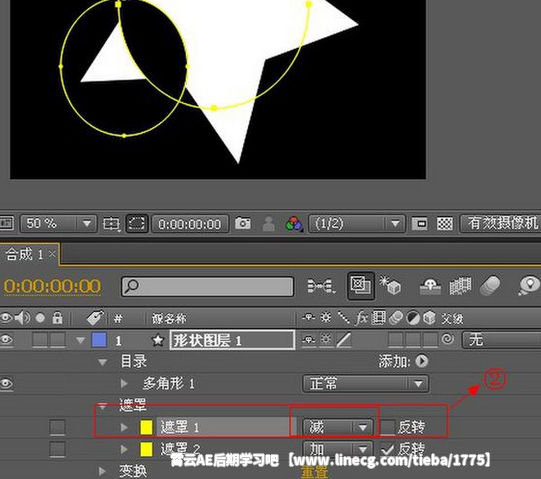
Task: Click the orange timeline timecode 0:00:00:00
Action: tap(52, 286)
